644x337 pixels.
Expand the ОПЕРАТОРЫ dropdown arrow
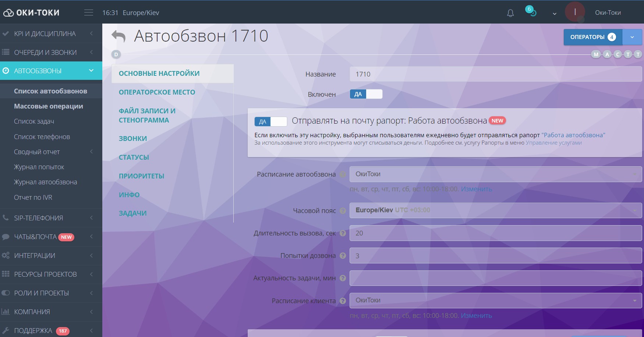pyautogui.click(x=632, y=37)
